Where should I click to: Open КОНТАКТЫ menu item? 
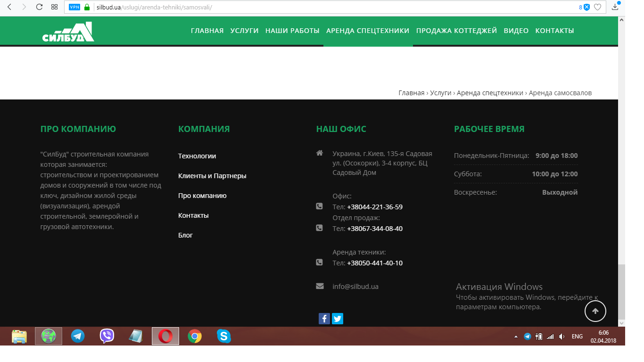pos(554,31)
